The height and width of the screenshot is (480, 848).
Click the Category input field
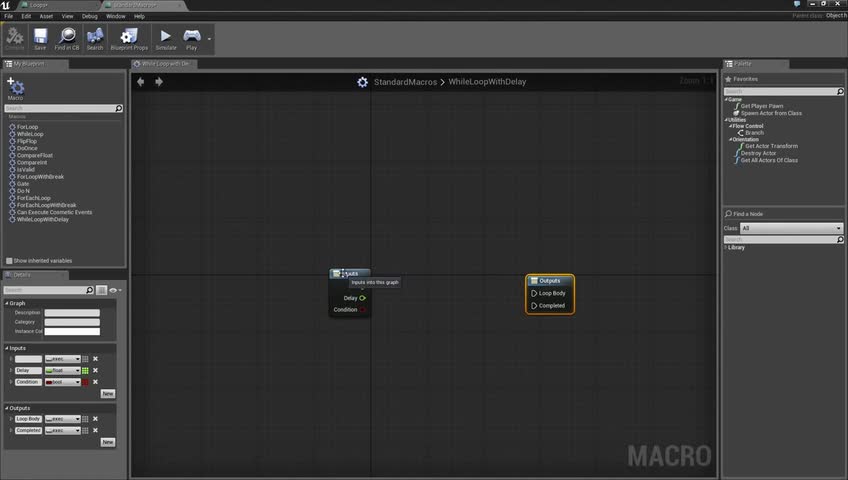point(72,322)
